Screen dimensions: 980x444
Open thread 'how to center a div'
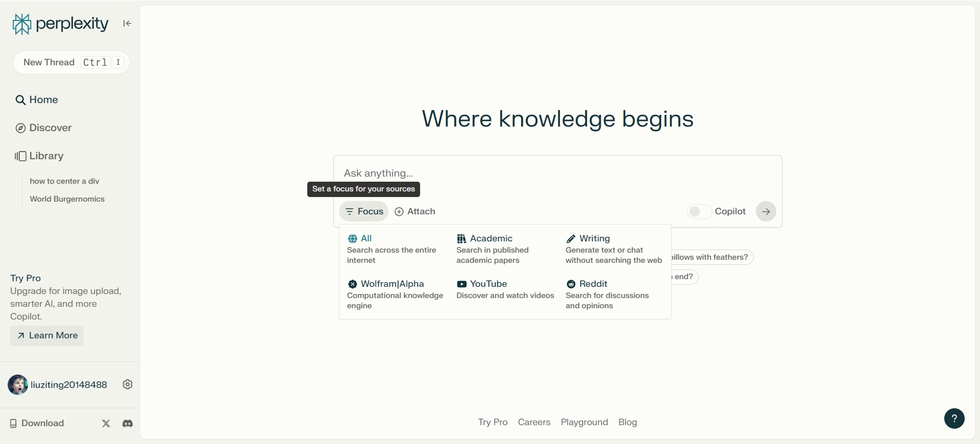64,181
